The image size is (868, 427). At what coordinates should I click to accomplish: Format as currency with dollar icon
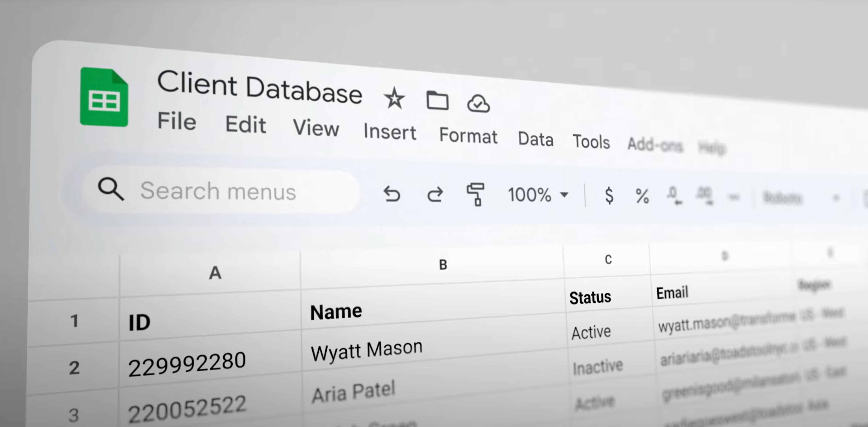(x=609, y=196)
